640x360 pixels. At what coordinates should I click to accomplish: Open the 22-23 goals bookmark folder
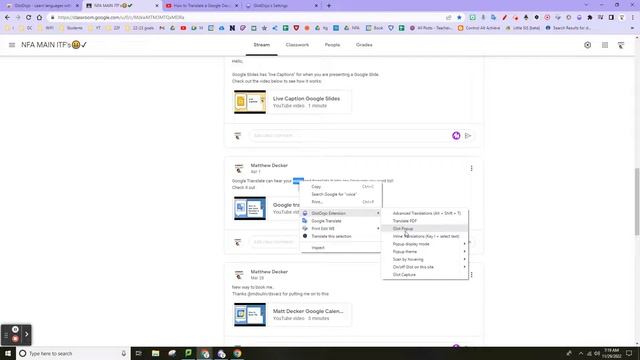point(139,28)
